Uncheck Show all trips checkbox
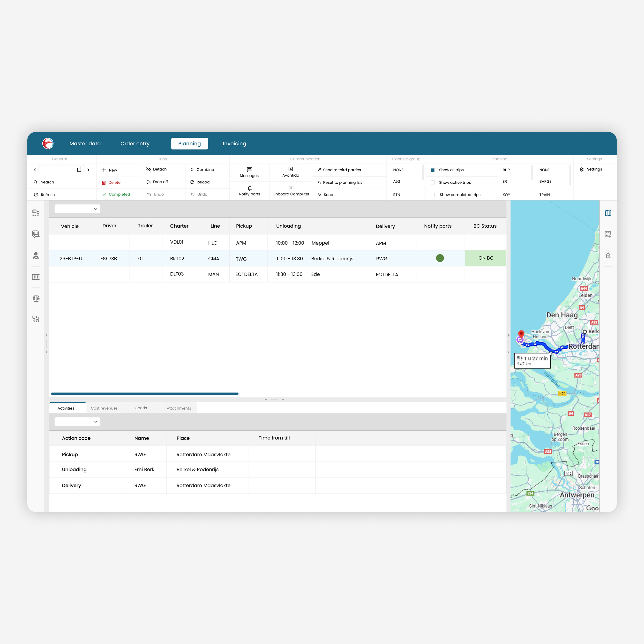The image size is (644, 644). 432,170
